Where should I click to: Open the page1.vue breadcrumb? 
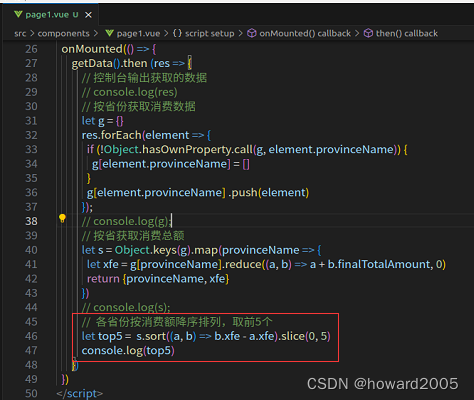click(138, 33)
